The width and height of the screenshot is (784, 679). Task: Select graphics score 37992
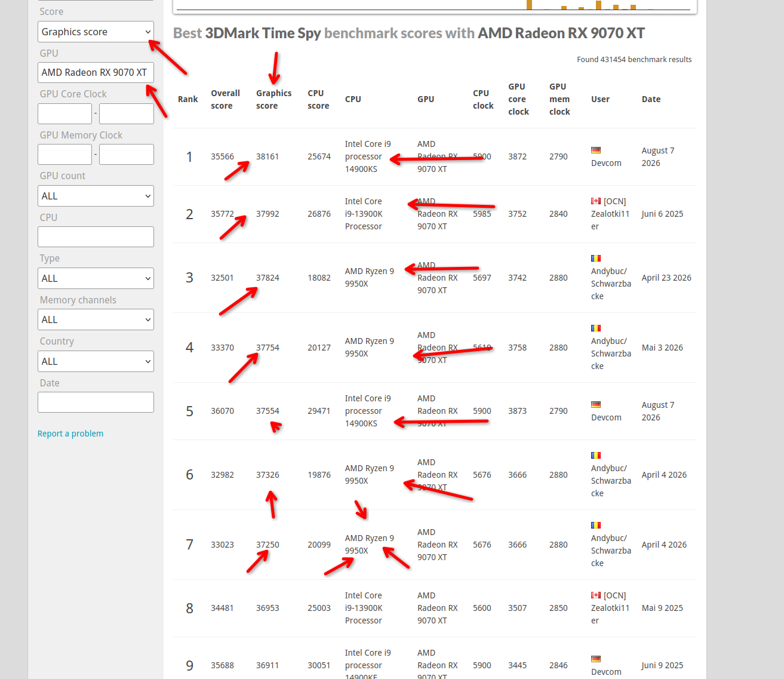coord(268,214)
